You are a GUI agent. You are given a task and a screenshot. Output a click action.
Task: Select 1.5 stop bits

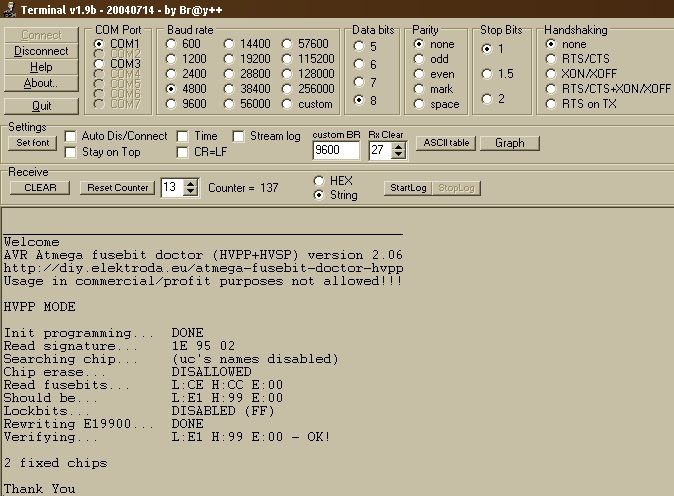(487, 74)
